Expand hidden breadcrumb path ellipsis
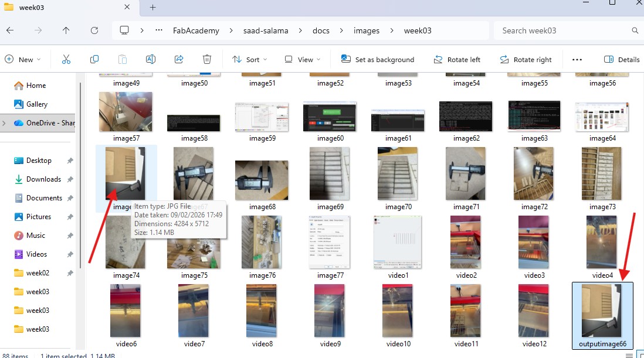 (159, 30)
